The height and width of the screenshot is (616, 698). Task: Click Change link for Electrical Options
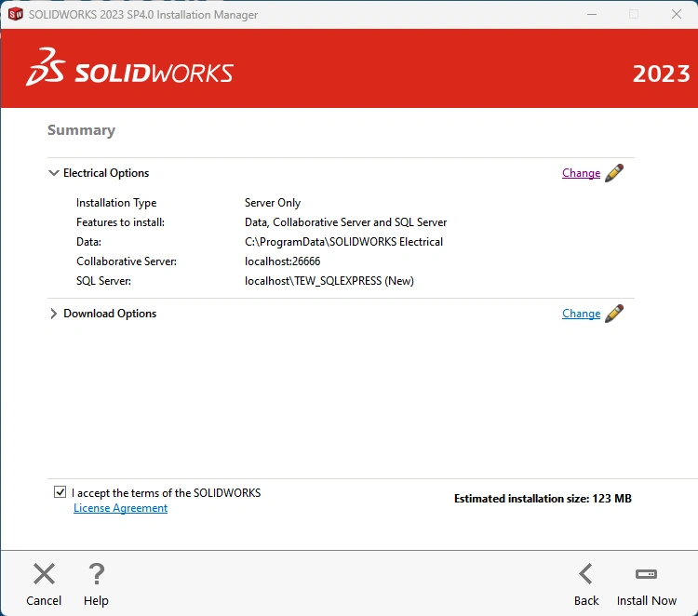(581, 173)
